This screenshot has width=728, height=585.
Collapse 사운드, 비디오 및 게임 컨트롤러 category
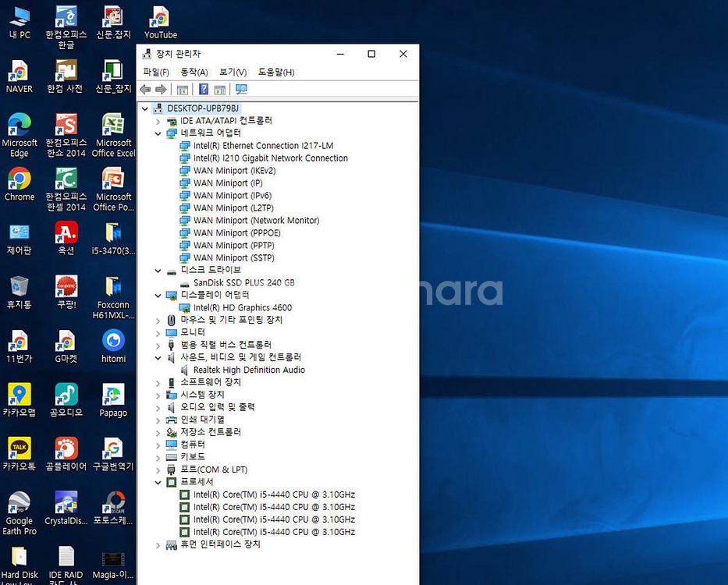158,358
